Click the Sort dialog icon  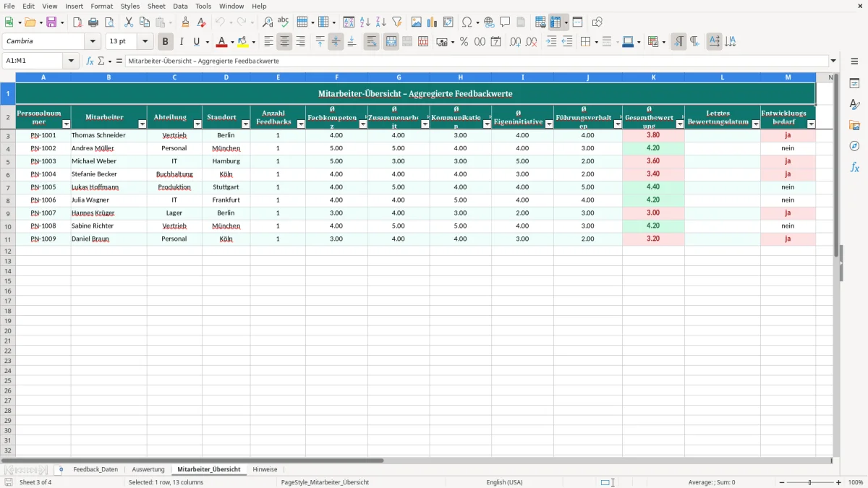coord(349,22)
